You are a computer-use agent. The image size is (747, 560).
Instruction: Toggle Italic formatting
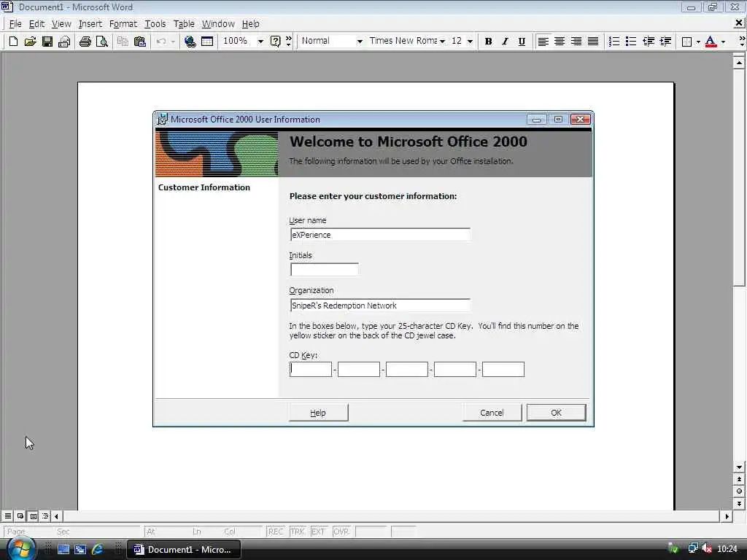pos(505,42)
